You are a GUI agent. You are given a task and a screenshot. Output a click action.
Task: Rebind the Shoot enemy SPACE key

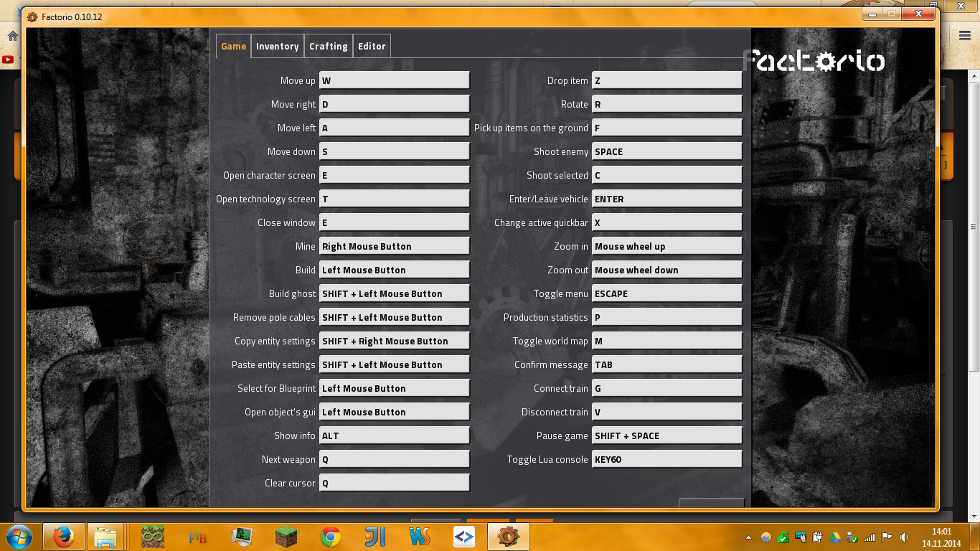tap(666, 151)
